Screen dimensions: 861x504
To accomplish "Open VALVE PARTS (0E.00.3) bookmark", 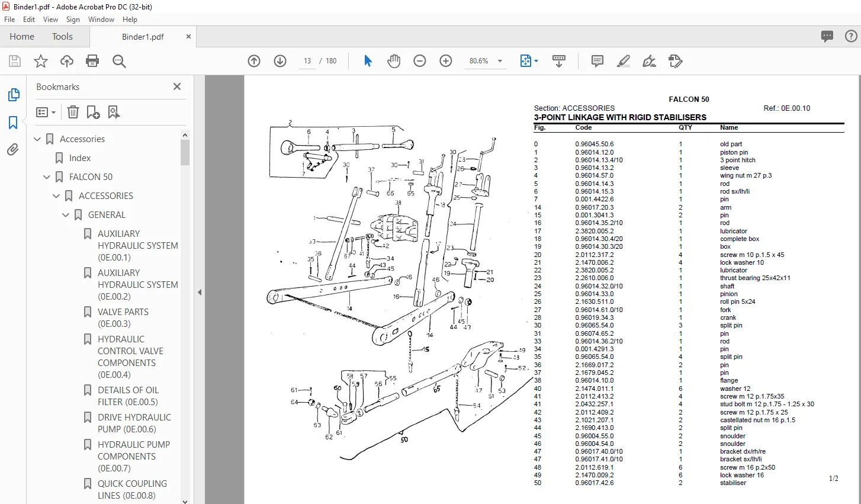I will [123, 318].
